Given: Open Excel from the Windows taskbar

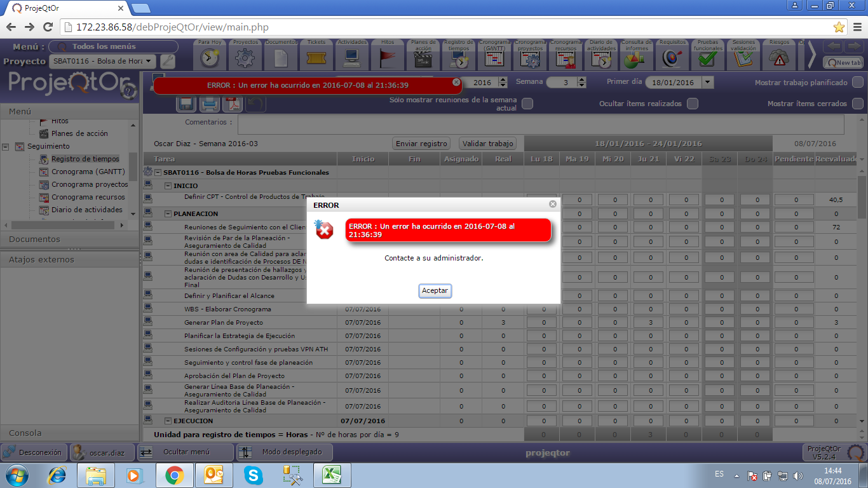Looking at the screenshot, I should click(x=331, y=475).
